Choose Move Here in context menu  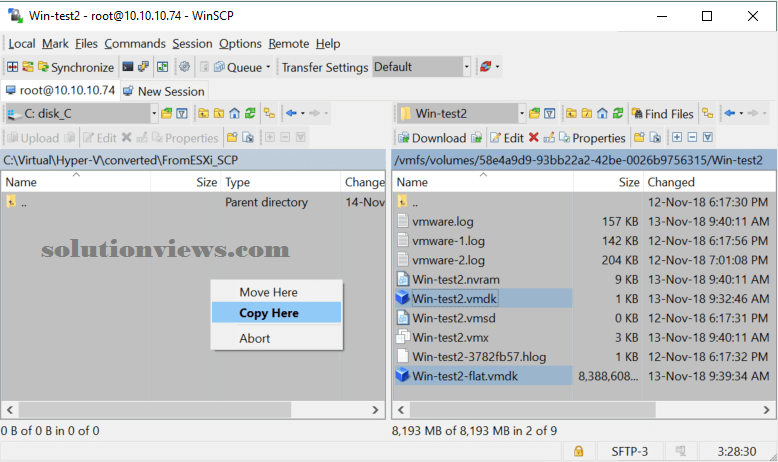277,292
